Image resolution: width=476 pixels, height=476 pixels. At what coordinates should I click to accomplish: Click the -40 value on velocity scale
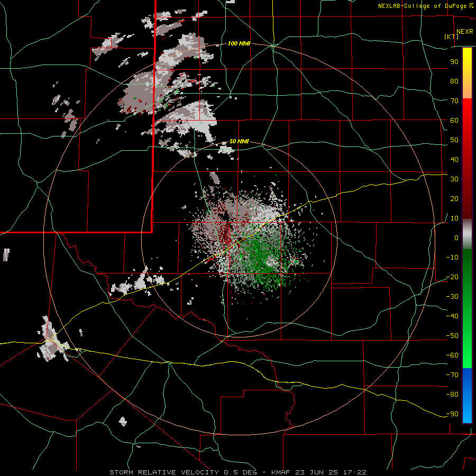point(452,316)
